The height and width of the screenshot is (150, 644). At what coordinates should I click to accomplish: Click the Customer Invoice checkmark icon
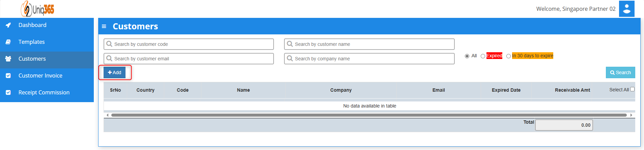8,76
